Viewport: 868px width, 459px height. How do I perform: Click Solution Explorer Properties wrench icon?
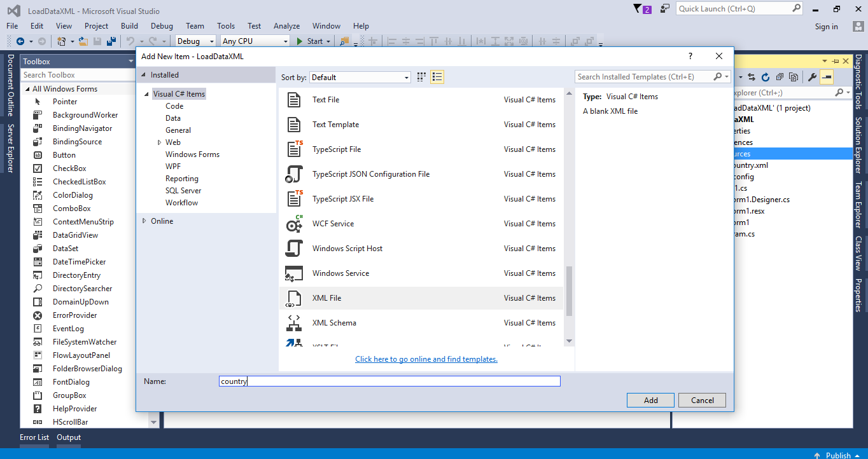pos(812,77)
